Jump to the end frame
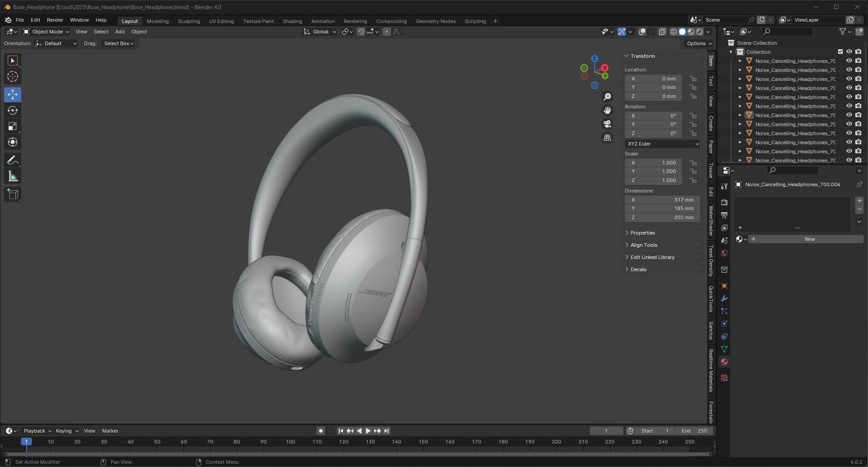 [386, 431]
